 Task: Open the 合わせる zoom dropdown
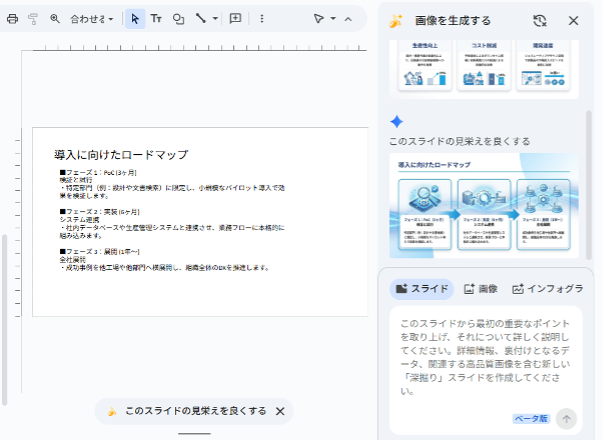pos(92,18)
